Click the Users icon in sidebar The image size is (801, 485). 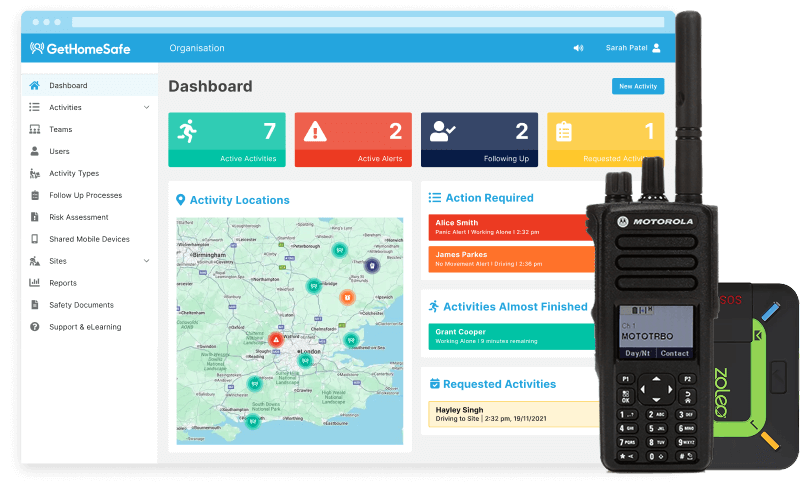[x=35, y=152]
